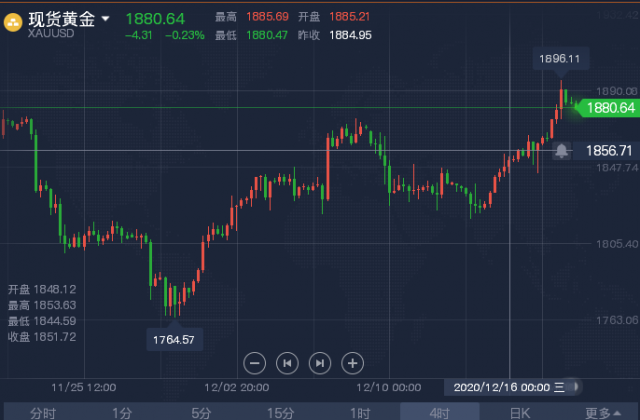
Task: Select the 4时 timeframe tab
Action: (440, 413)
